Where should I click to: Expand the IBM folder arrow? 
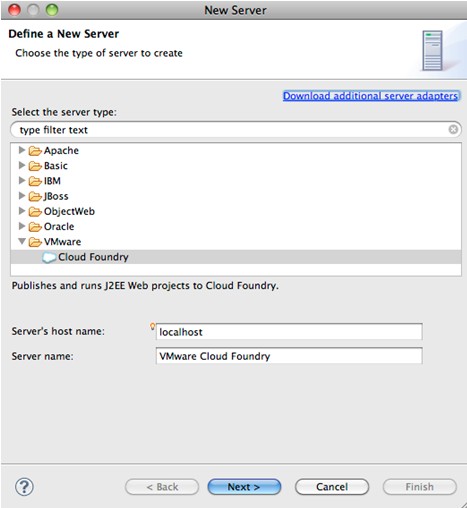pyautogui.click(x=22, y=180)
